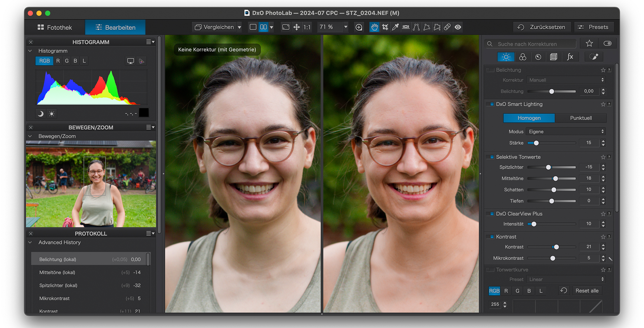
Task: Open the fx effects palette
Action: [570, 57]
